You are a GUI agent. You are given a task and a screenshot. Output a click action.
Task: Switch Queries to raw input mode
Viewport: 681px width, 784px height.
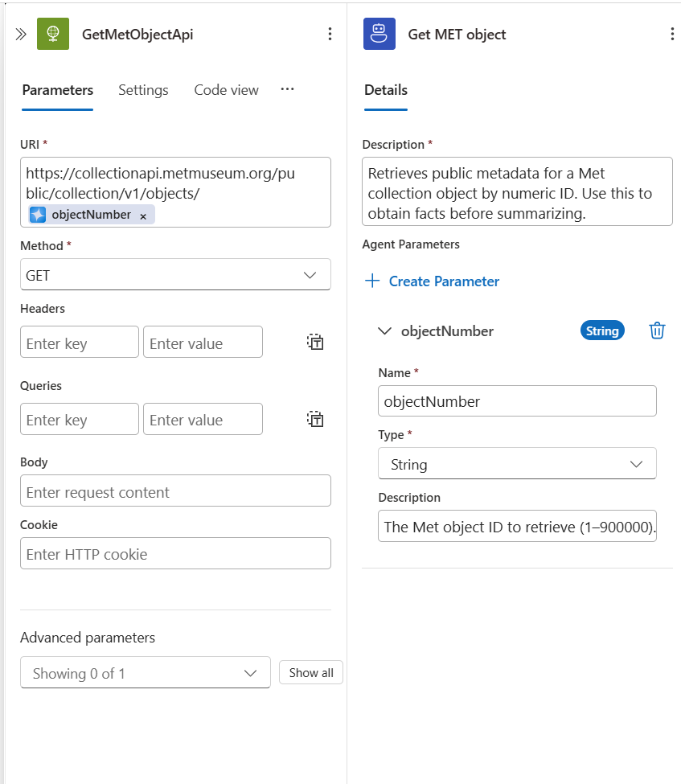pyautogui.click(x=315, y=419)
